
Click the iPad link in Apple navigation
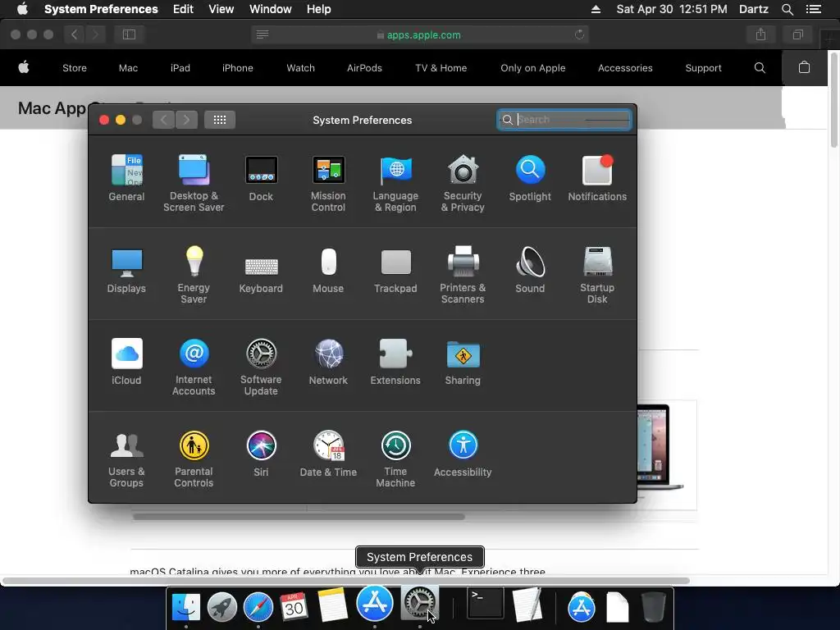click(x=180, y=68)
